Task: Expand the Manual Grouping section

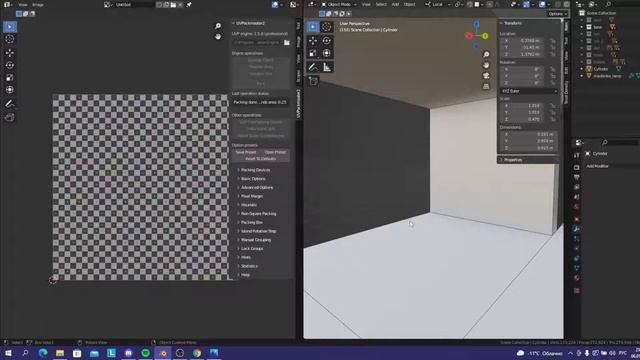Action: (256, 240)
